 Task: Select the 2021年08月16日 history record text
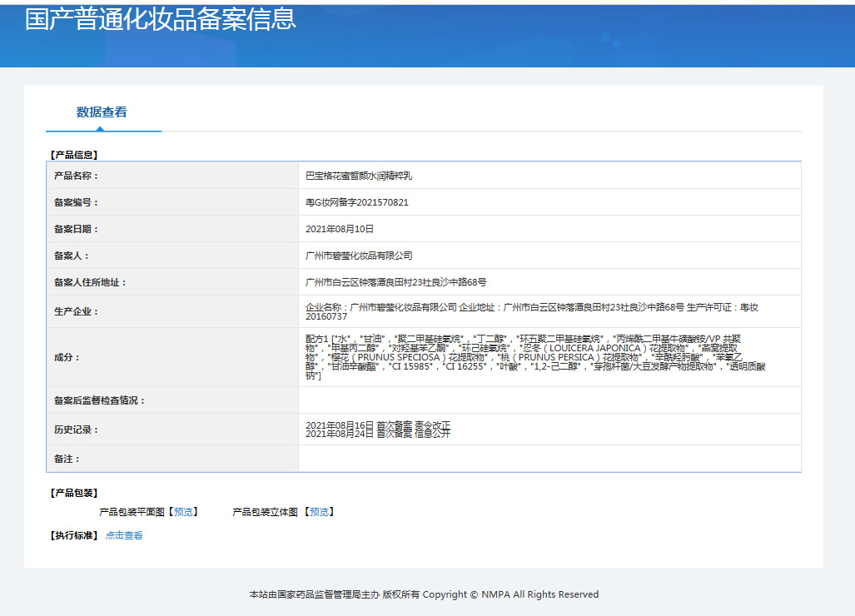coord(378,425)
